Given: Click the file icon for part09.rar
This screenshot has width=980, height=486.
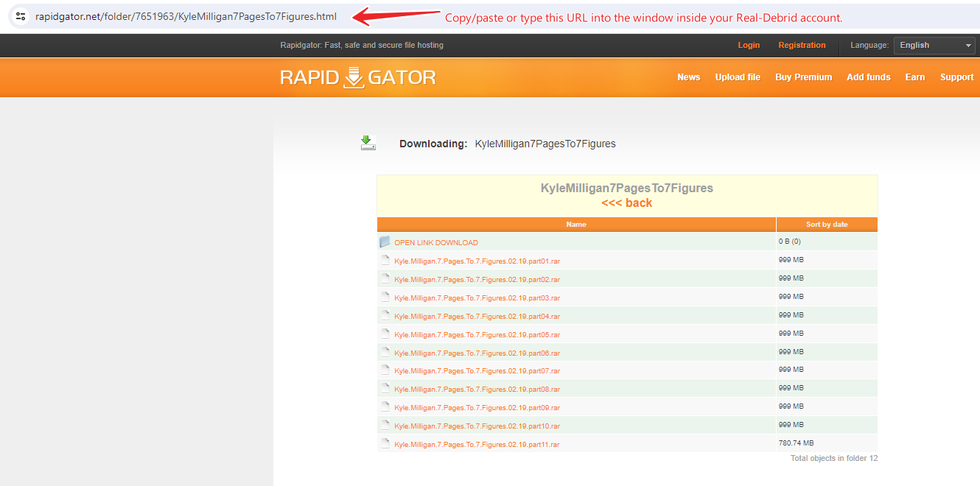Looking at the screenshot, I should [x=385, y=406].
